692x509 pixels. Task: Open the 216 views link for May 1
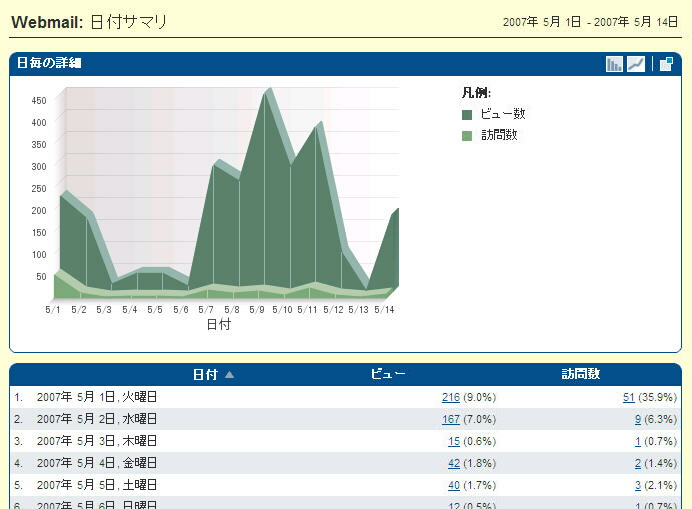[x=450, y=397]
